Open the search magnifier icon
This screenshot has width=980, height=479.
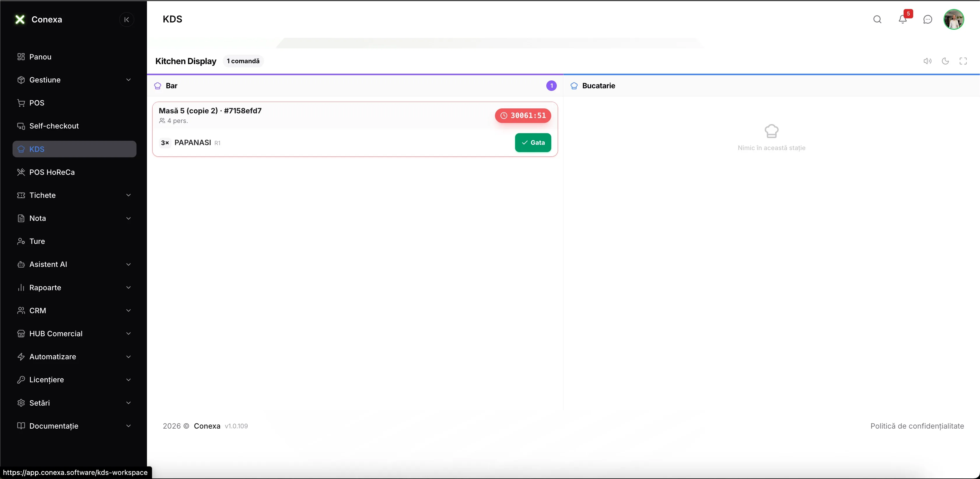(x=877, y=20)
